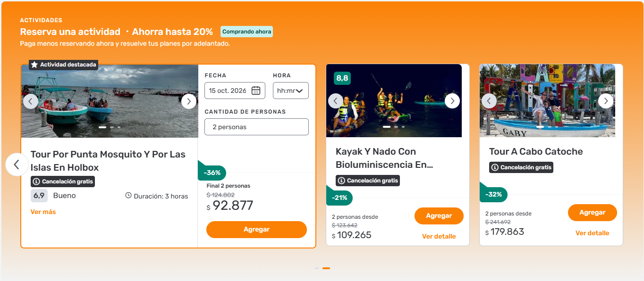Click the Fecha date input field
The width and height of the screenshot is (644, 281).
click(229, 91)
